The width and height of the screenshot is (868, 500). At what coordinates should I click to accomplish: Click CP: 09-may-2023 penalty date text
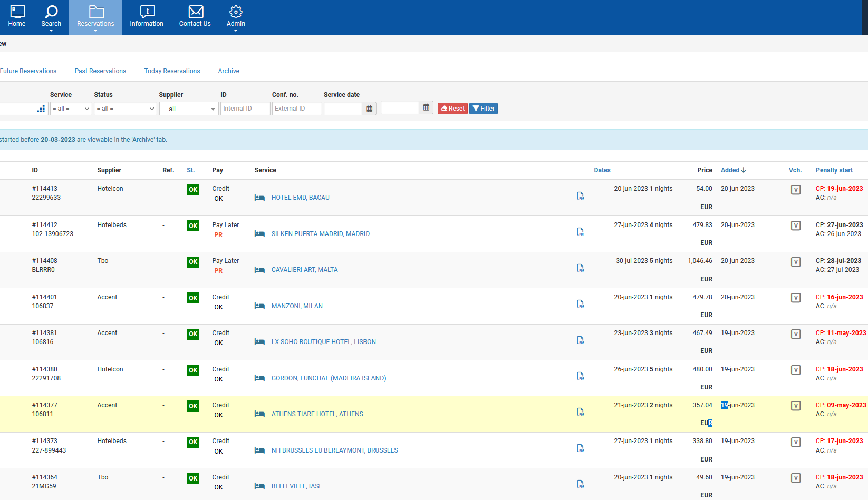tap(841, 405)
